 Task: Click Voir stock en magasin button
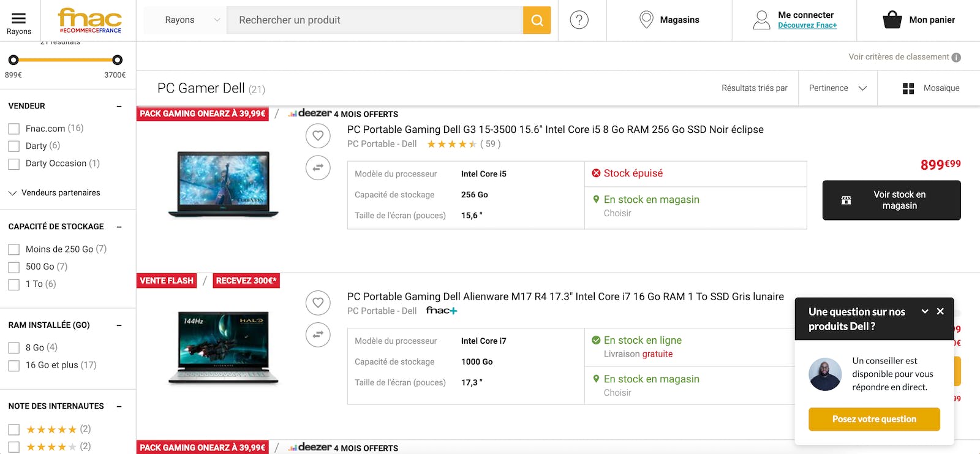click(891, 200)
